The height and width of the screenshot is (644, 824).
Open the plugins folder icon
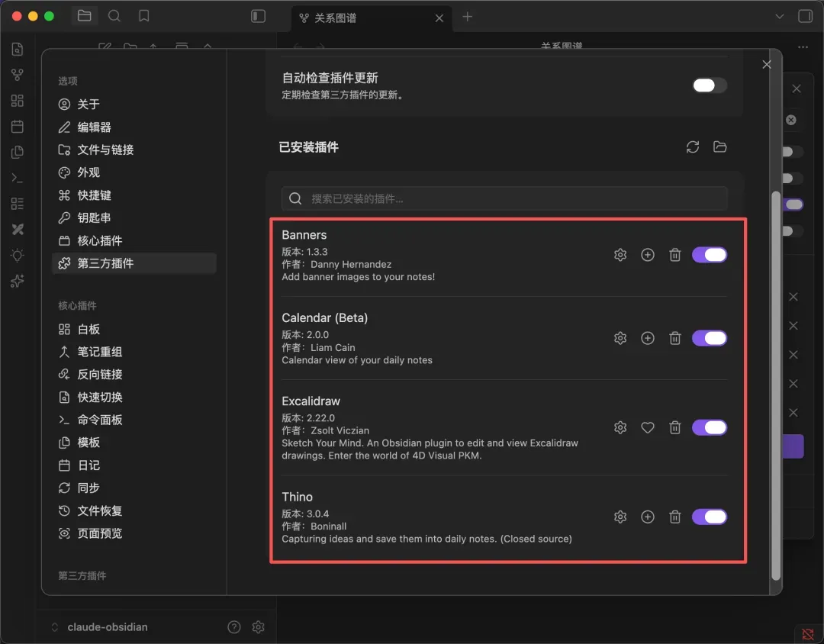pos(720,147)
